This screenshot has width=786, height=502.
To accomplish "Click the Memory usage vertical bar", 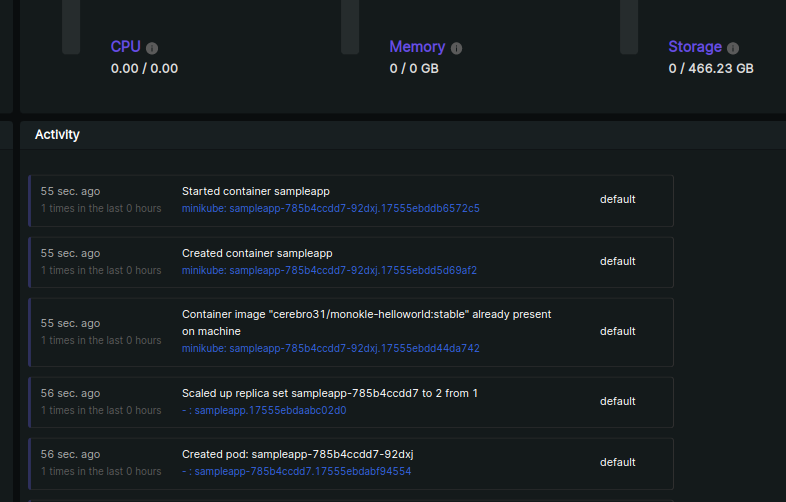I will 350,27.
